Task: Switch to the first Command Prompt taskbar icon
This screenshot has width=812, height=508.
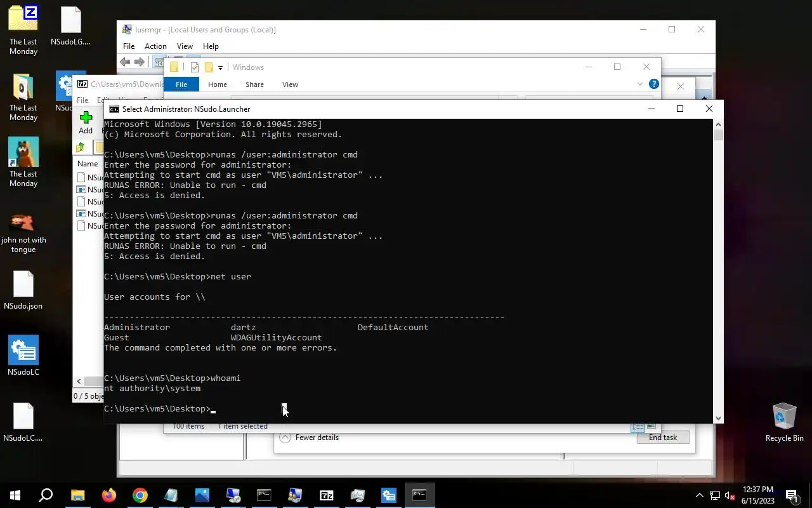Action: click(264, 495)
